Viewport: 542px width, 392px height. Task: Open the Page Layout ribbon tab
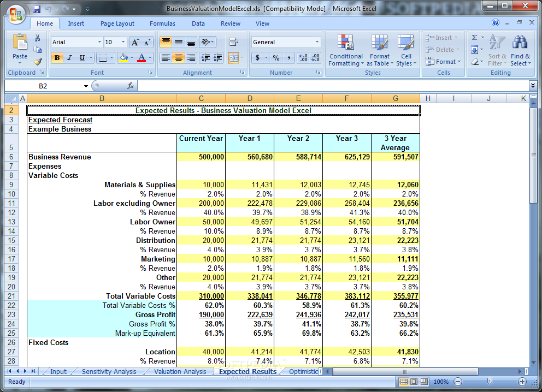(117, 23)
